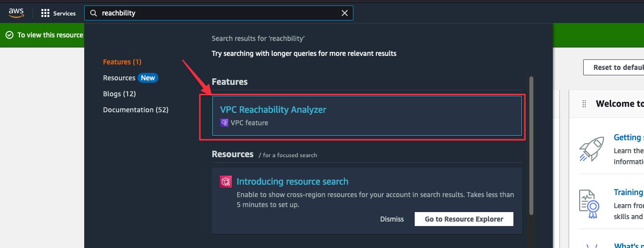This screenshot has height=248, width=644.
Task: Click the rocket Getting Started icon
Action: (591, 149)
